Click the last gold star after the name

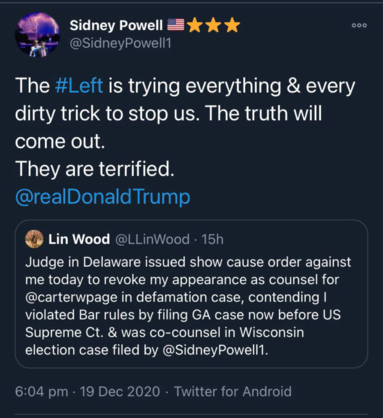232,25
